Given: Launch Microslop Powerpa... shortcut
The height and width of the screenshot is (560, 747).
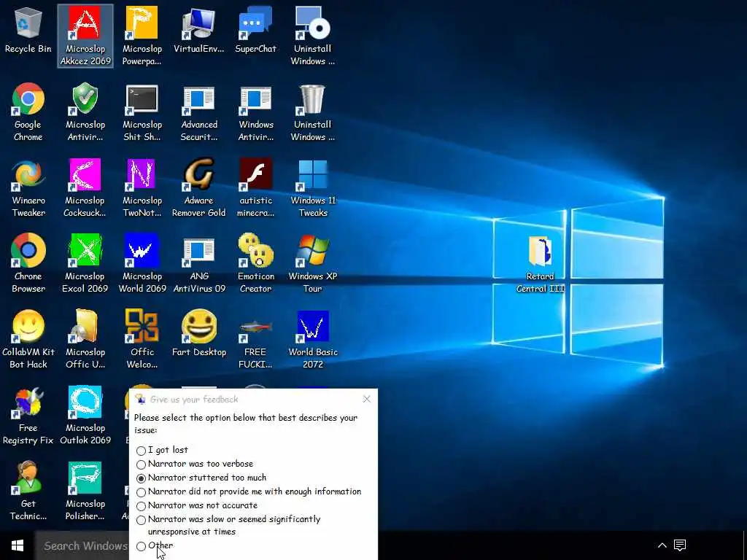Looking at the screenshot, I should pyautogui.click(x=142, y=36).
